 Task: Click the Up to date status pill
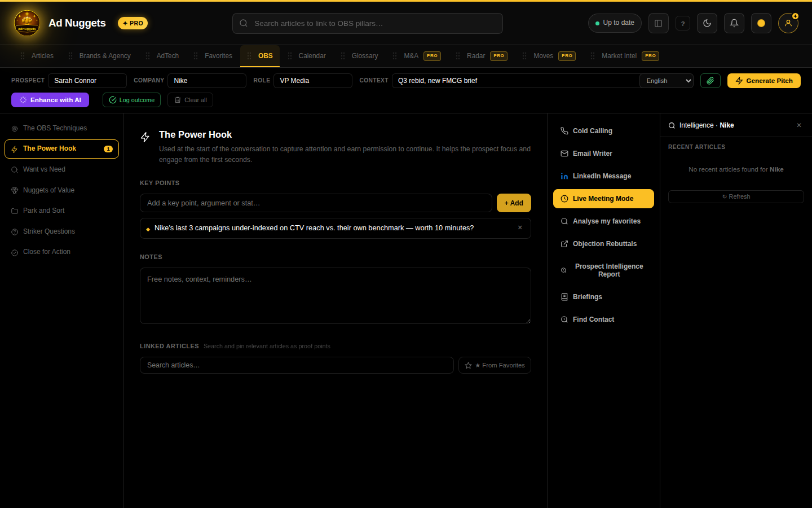[x=615, y=23]
